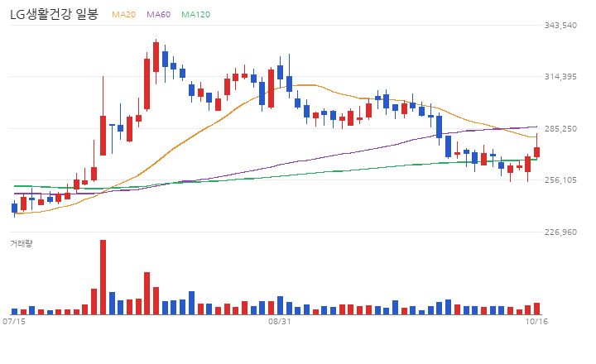Click the 08/31 date label
The width and height of the screenshot is (596, 364).
point(280,322)
